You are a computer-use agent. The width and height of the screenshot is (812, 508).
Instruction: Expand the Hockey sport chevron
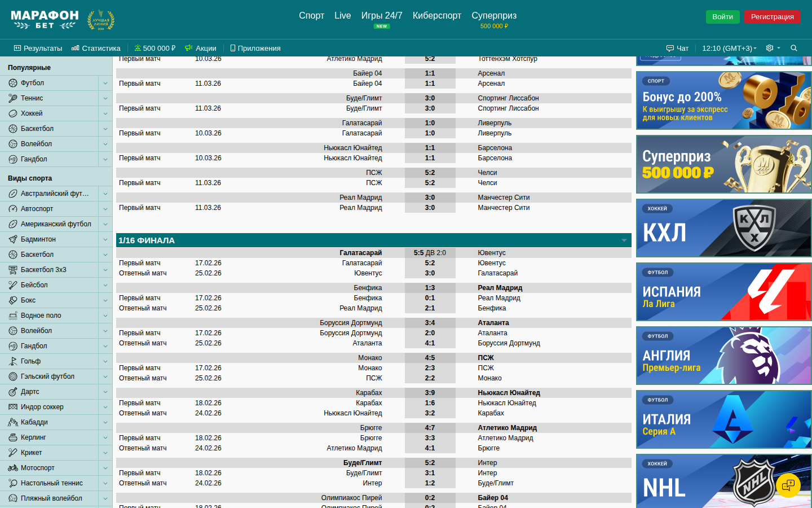tap(105, 113)
